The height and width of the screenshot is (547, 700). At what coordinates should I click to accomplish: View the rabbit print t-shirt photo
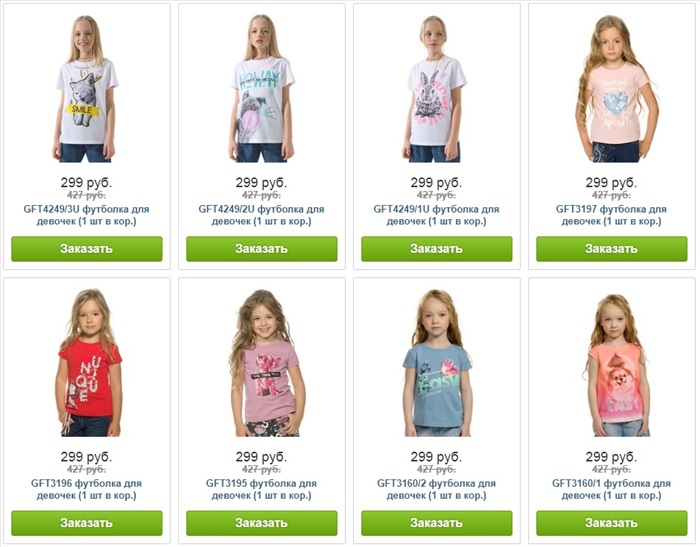[437, 88]
